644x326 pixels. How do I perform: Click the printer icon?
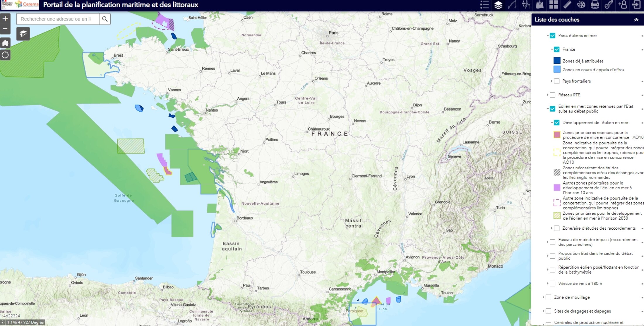click(x=595, y=5)
